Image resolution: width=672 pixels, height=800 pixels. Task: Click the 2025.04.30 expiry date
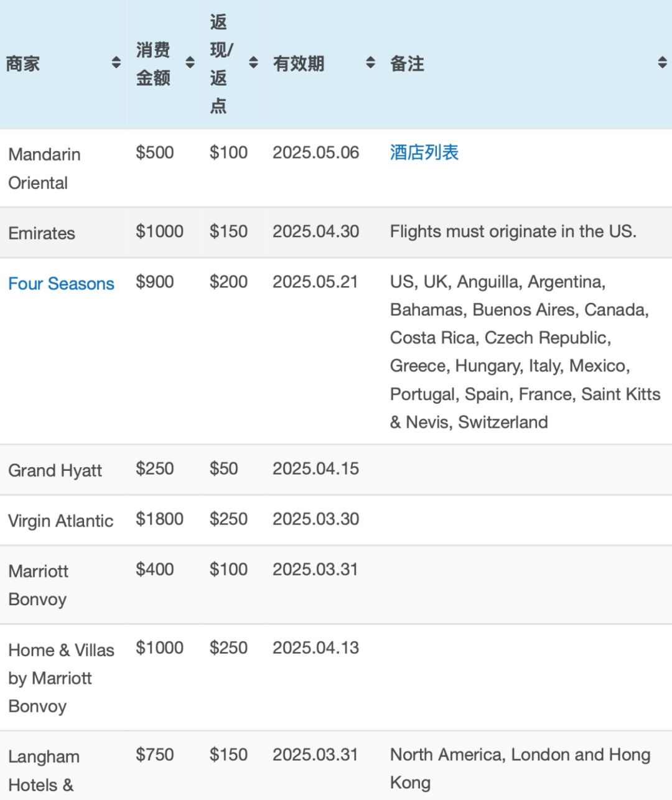click(316, 231)
